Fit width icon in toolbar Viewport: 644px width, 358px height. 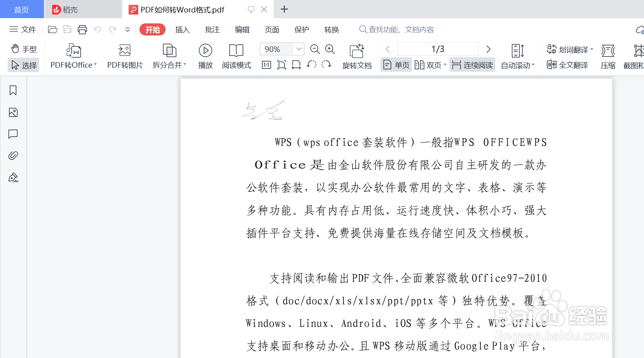pyautogui.click(x=296, y=65)
